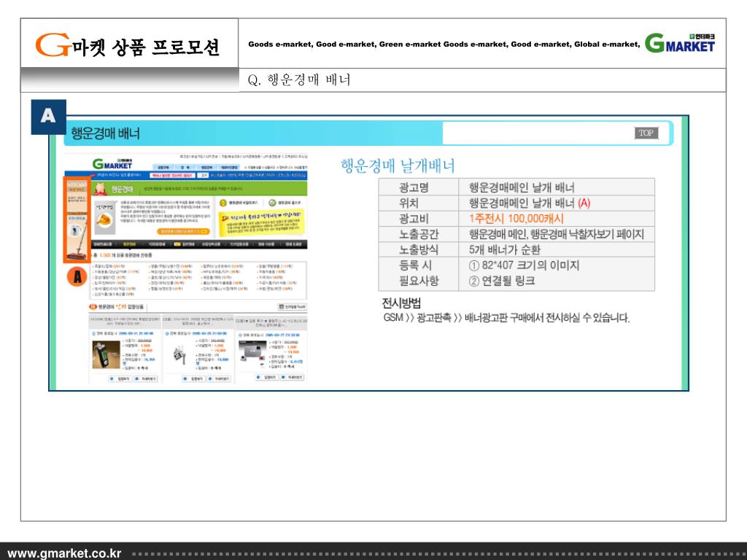
Task: Select the first item in black menu bar
Action: [103, 244]
